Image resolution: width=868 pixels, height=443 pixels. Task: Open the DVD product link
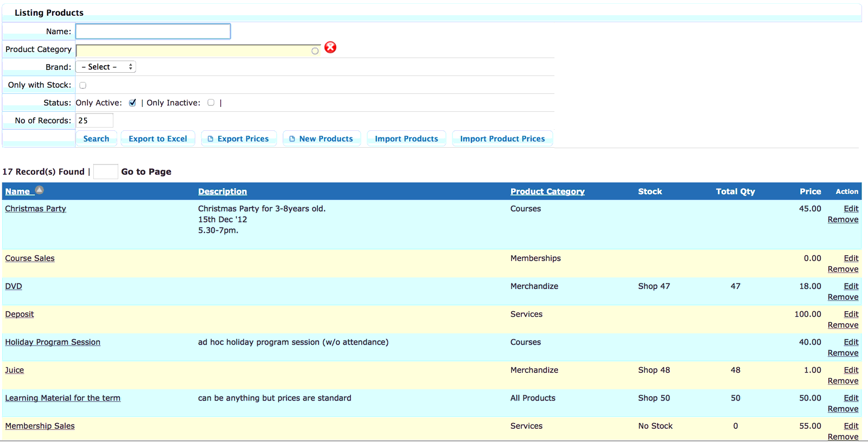pos(14,286)
